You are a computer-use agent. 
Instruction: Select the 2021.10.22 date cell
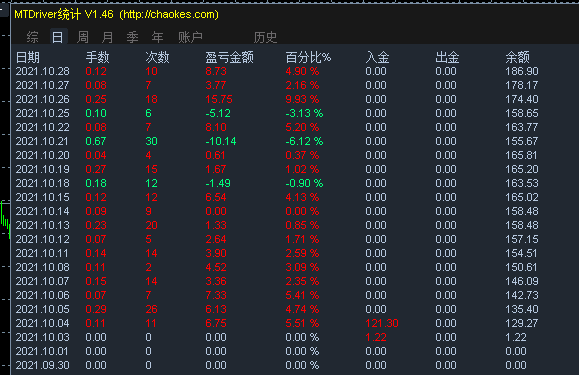pyautogui.click(x=42, y=127)
